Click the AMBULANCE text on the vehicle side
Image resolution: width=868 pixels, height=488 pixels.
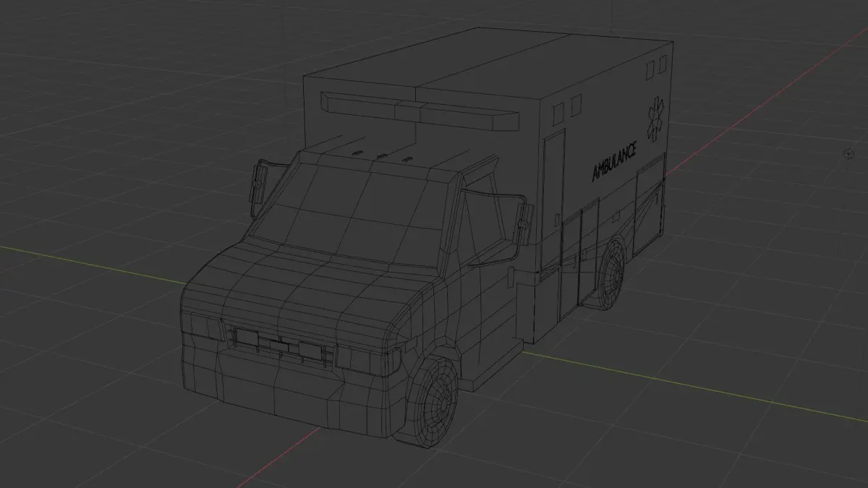(614, 162)
